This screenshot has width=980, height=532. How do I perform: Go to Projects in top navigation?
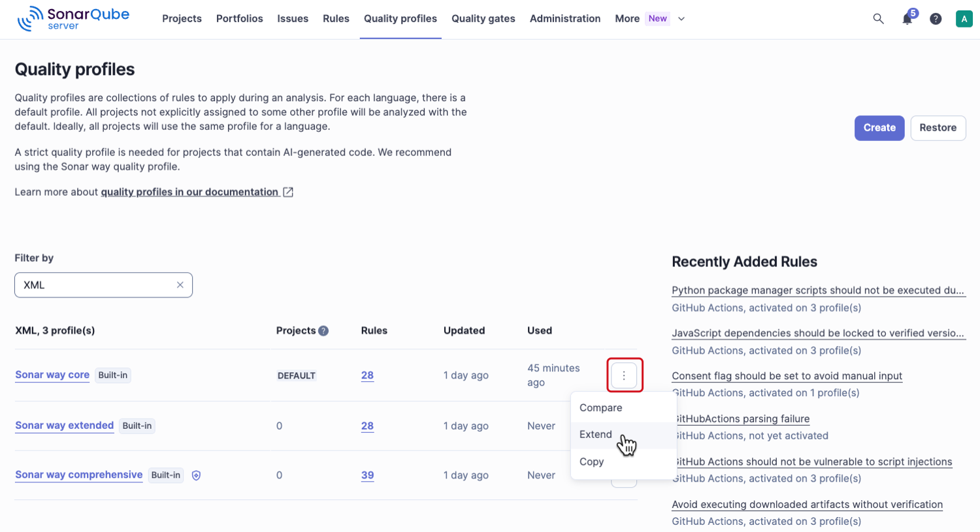[182, 19]
